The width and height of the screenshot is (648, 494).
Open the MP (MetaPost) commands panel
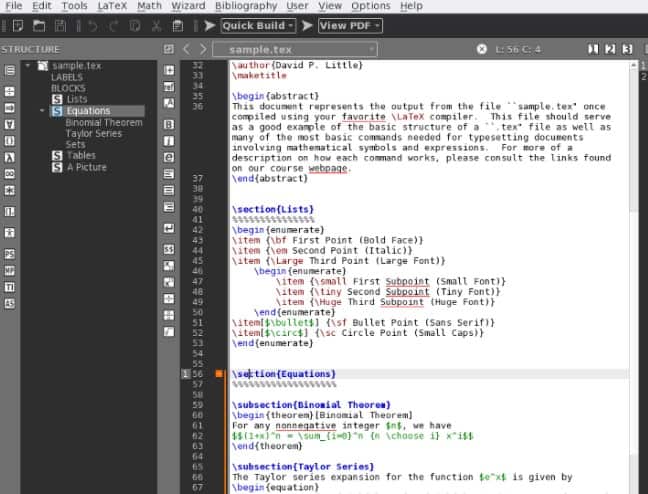(9, 270)
